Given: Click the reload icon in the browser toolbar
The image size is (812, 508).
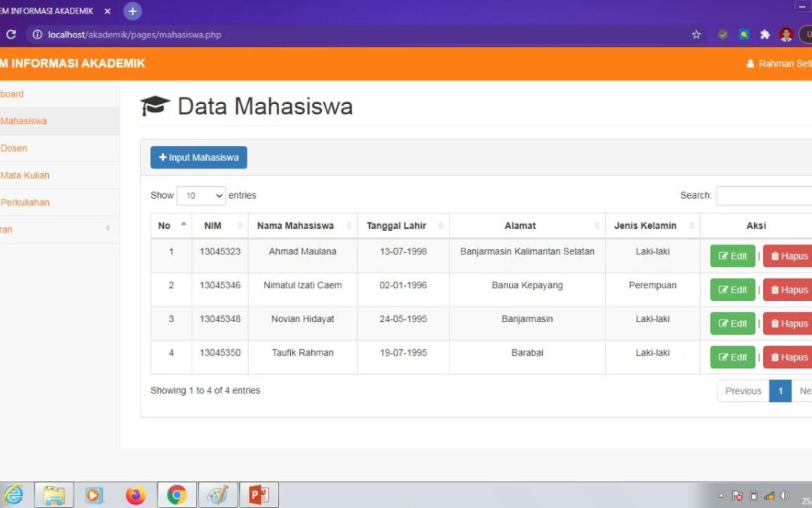Looking at the screenshot, I should 11,34.
